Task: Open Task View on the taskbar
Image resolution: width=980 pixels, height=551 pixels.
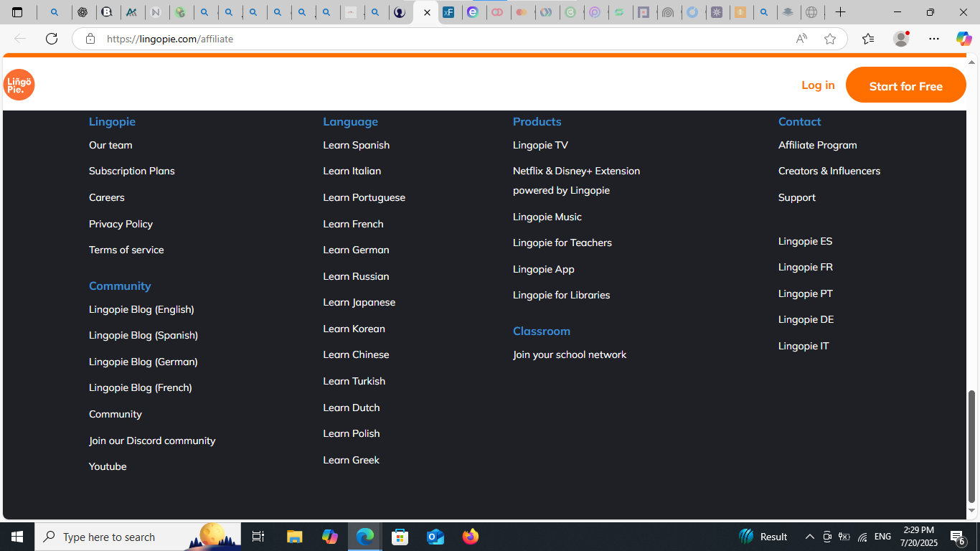Action: pos(258,537)
